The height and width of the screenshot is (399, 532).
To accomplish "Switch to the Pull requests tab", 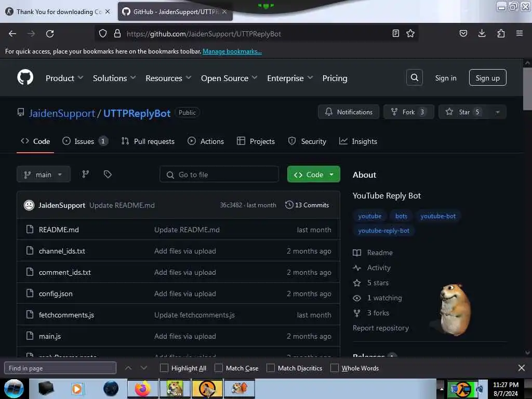I will coord(148,141).
